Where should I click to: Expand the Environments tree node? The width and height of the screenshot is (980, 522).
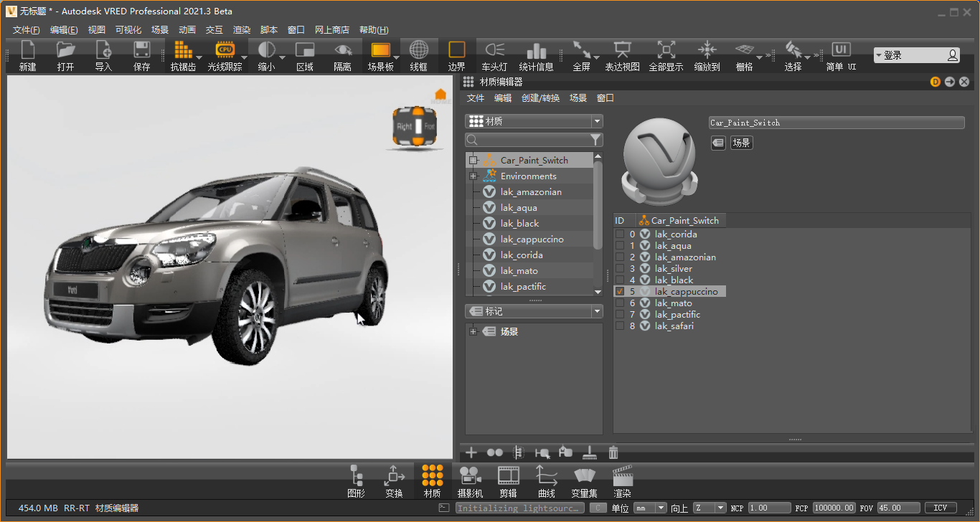click(473, 176)
